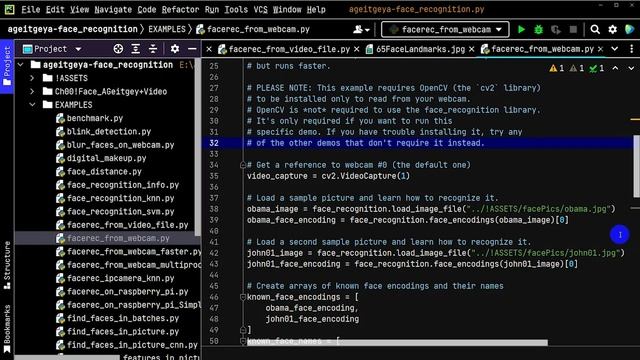Click line number 35 in gutter
This screenshot has width=640, height=360.
[x=213, y=176]
